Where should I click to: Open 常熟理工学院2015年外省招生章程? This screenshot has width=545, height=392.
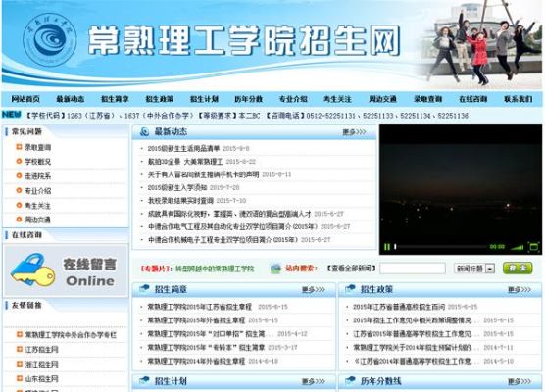(196, 320)
